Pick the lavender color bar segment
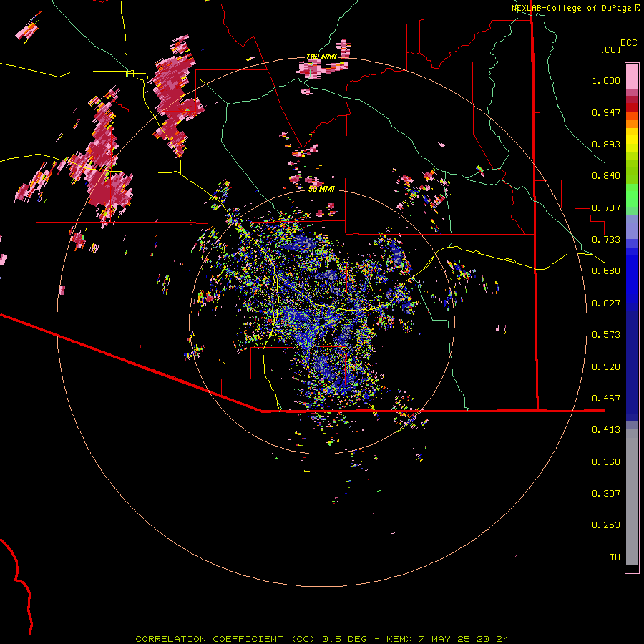The width and height of the screenshot is (644, 644). (632, 227)
